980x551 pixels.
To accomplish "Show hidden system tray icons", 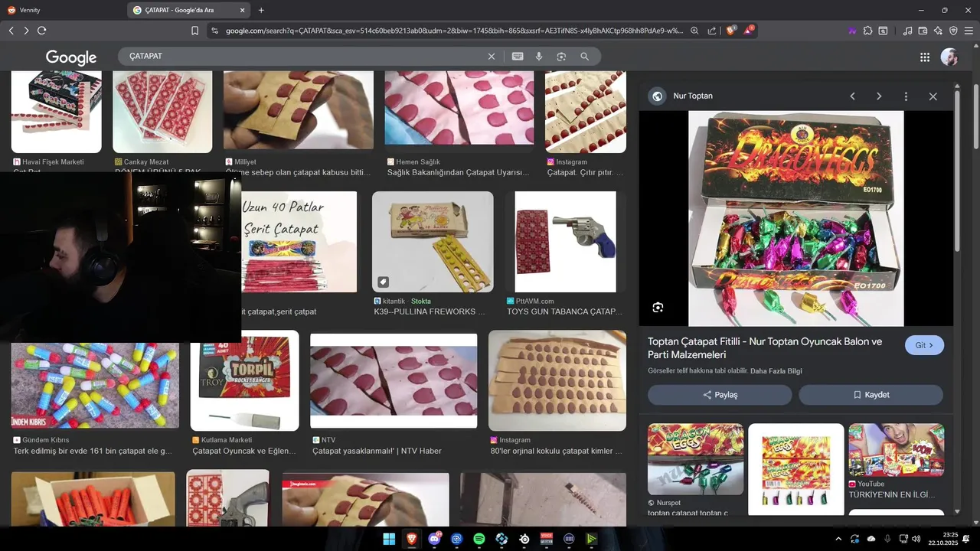I will [838, 539].
